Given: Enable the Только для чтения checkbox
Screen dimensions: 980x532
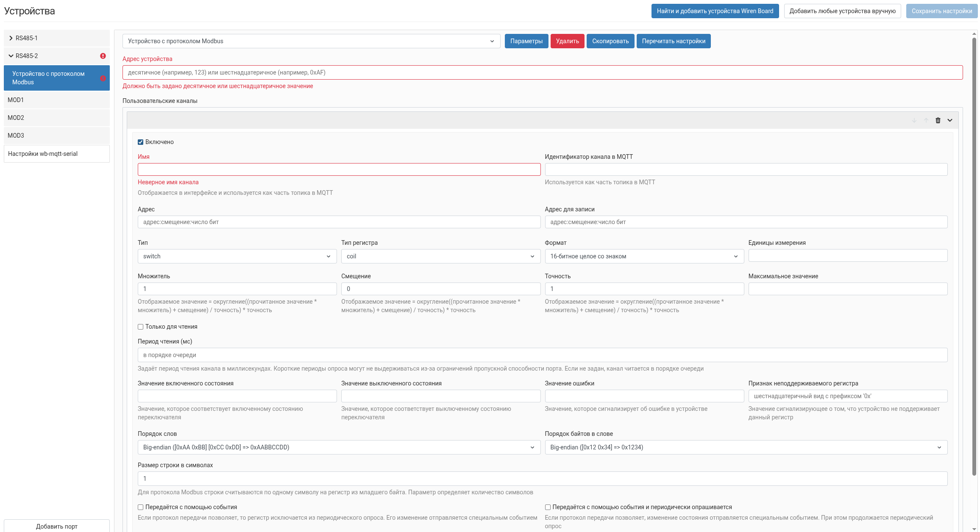Looking at the screenshot, I should (x=141, y=327).
